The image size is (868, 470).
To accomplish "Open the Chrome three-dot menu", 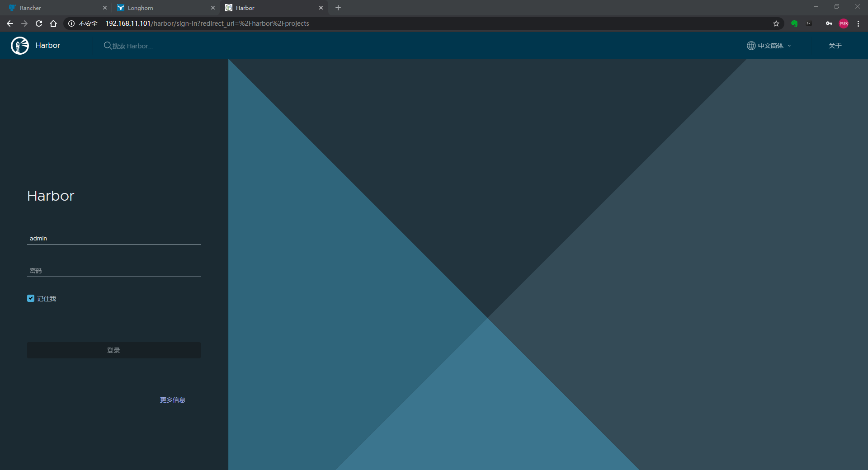I will (x=858, y=23).
